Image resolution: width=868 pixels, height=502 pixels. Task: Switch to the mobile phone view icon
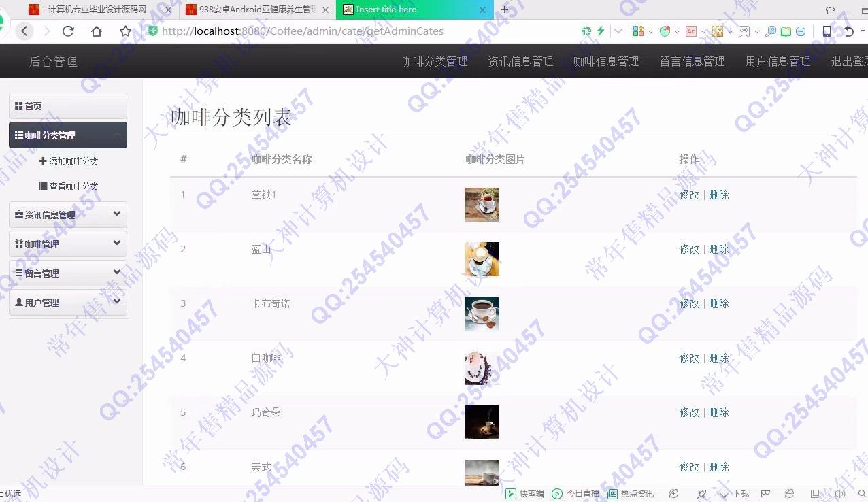(827, 31)
